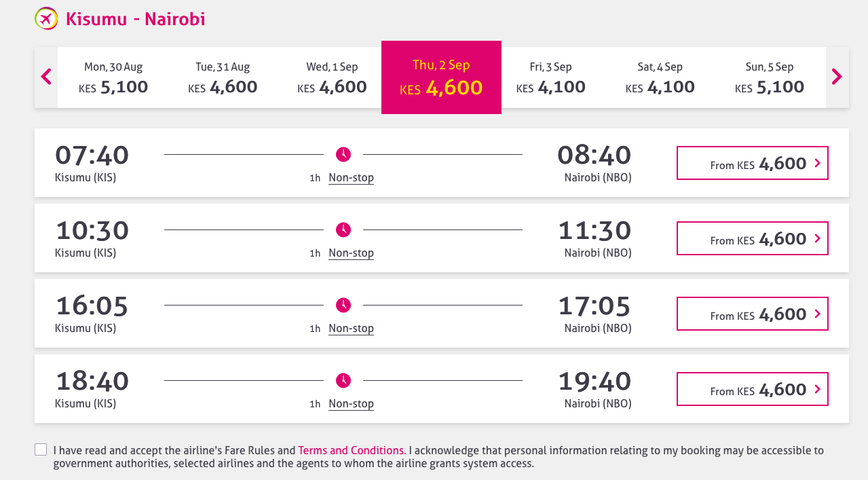Click the clock icon on the 10:30 flight
The image size is (868, 480).
pos(343,230)
